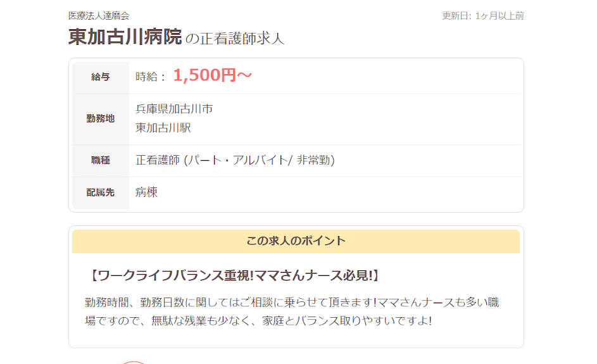Click the 医療法人達磨会 organization name

pyautogui.click(x=99, y=16)
